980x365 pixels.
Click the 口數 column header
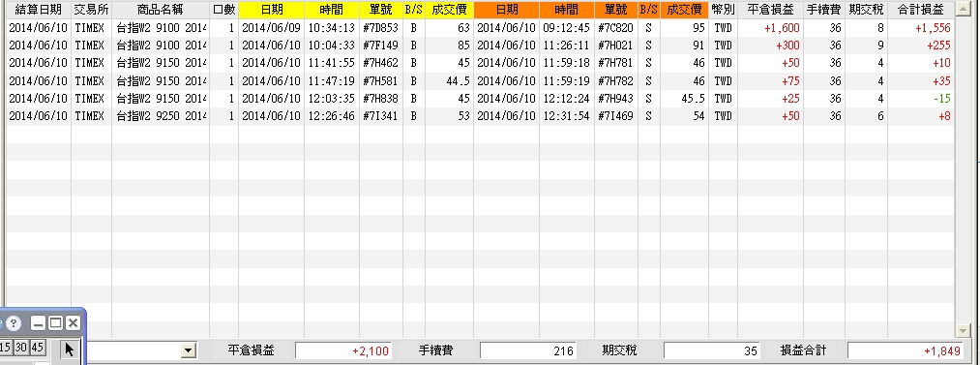point(223,10)
